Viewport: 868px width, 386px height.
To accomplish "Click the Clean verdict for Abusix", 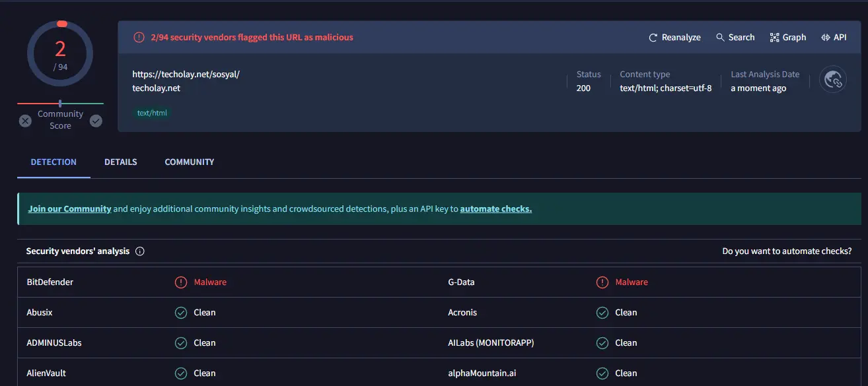I will 205,313.
